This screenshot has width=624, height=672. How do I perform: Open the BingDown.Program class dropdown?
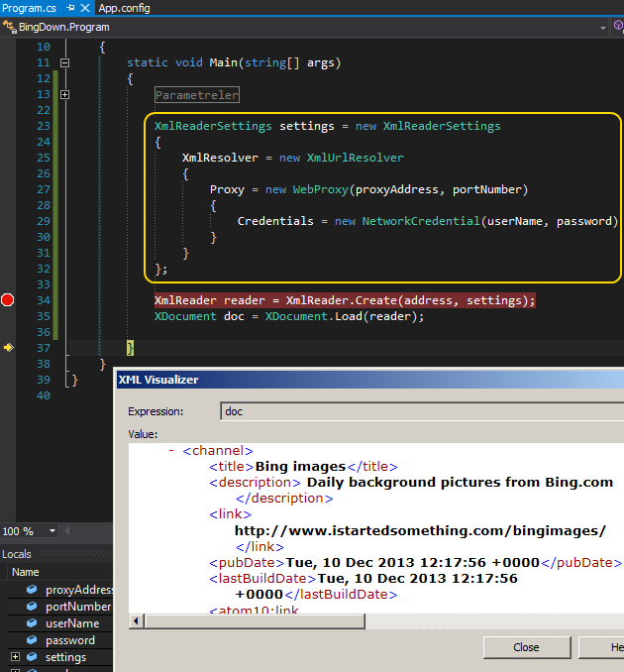click(x=603, y=28)
